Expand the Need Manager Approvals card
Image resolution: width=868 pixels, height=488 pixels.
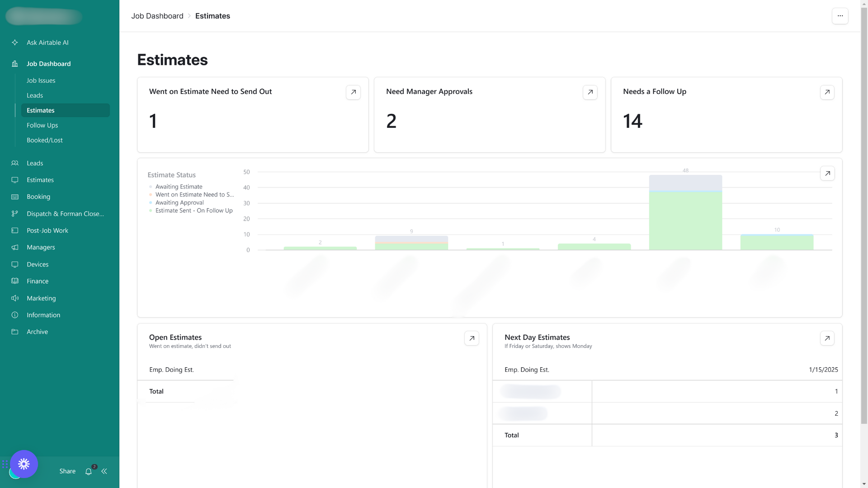590,92
